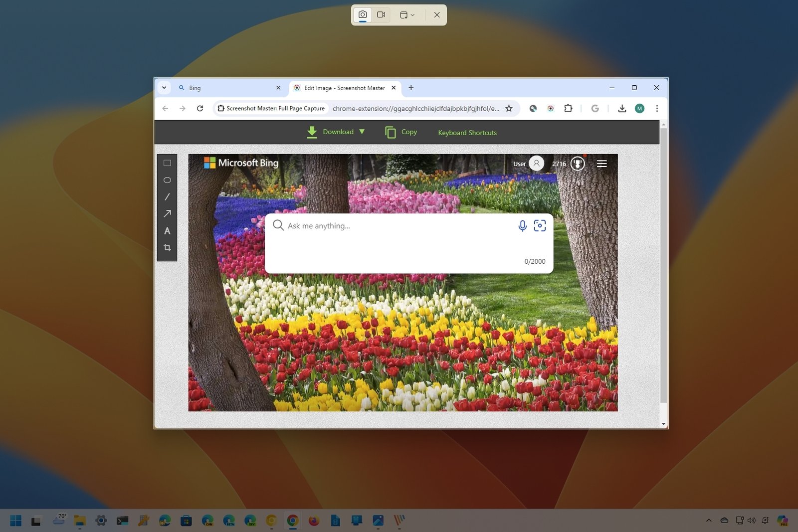Select the Ellipse annotation tool
This screenshot has height=532, width=798.
[167, 180]
